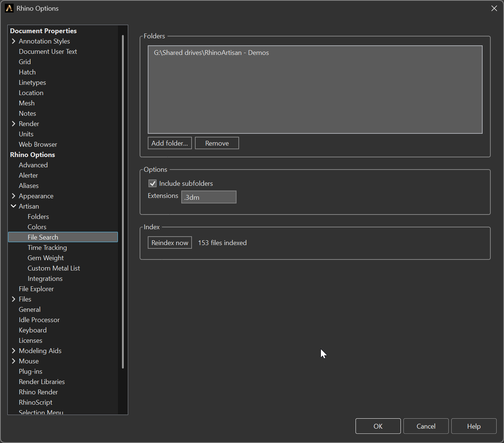Open the Render Libraries options page

coord(42,382)
